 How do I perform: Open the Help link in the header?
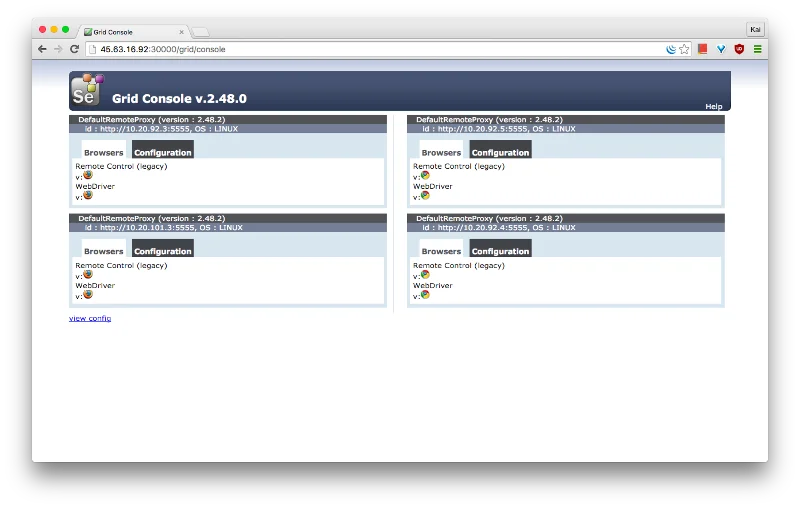pos(714,106)
